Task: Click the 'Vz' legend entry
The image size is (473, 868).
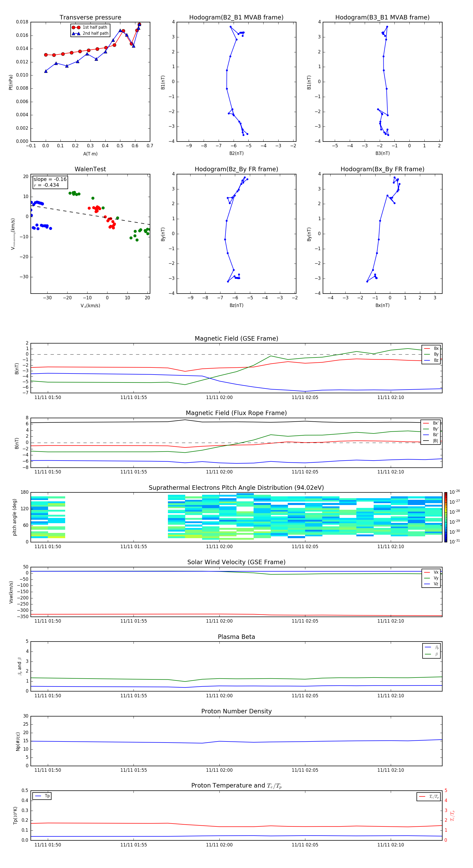Action: click(x=431, y=584)
